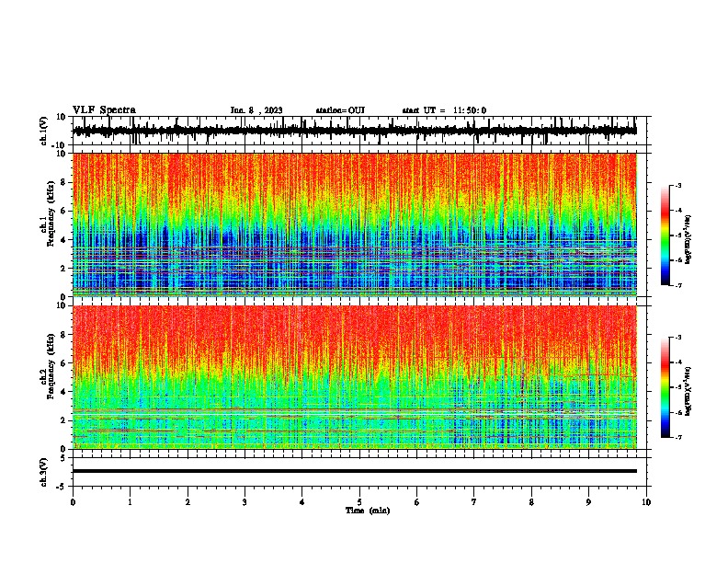
Task: Click the 8 minute tick label
Action: coord(531,502)
